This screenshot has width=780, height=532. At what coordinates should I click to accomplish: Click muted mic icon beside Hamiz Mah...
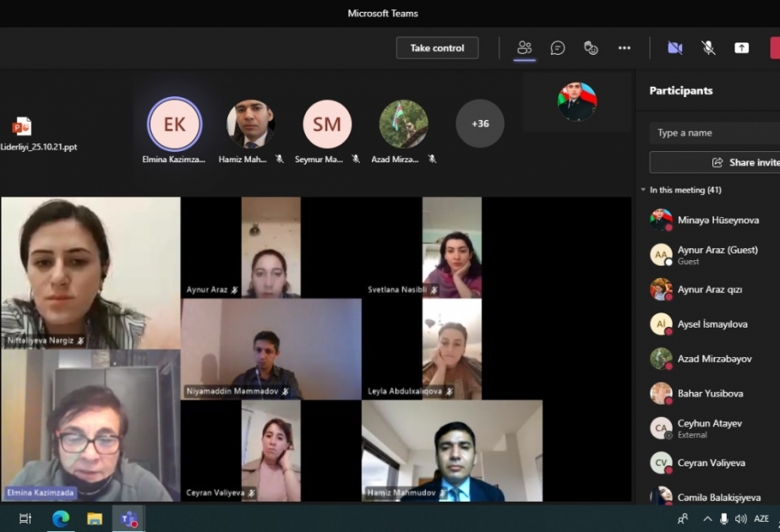(x=280, y=159)
